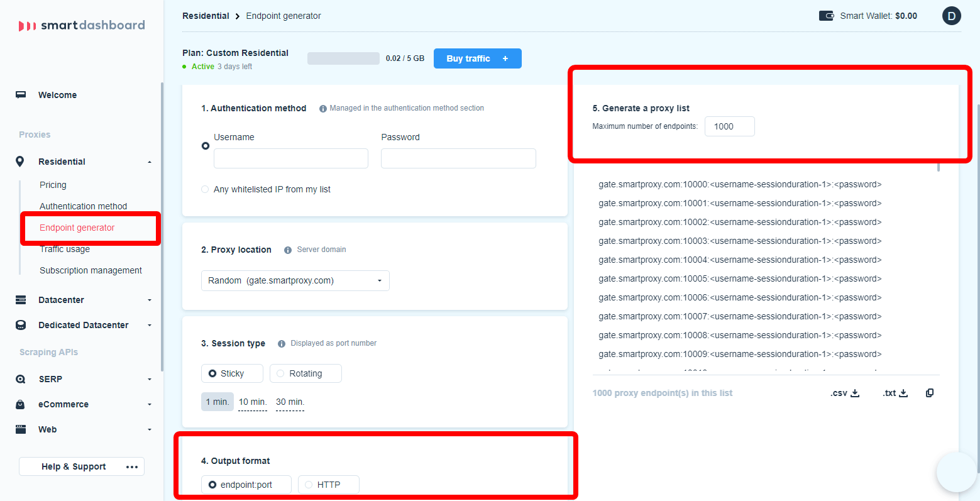
Task: Click info icon beside Authentication method
Action: (x=323, y=109)
